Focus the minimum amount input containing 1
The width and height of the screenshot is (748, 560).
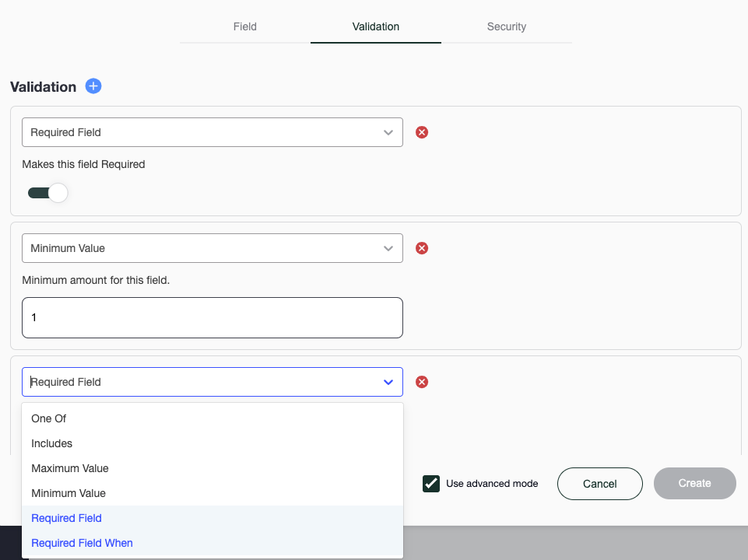pyautogui.click(x=212, y=318)
